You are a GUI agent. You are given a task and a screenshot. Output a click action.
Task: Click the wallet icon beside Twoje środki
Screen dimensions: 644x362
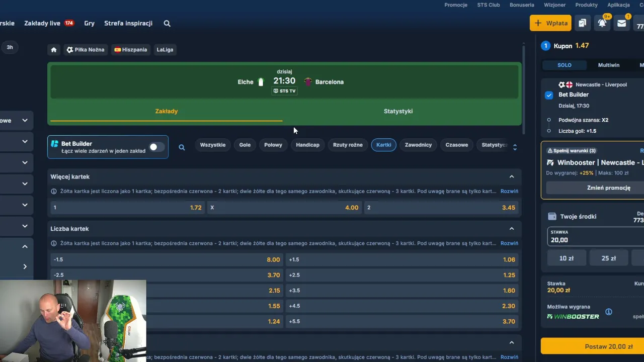click(552, 217)
